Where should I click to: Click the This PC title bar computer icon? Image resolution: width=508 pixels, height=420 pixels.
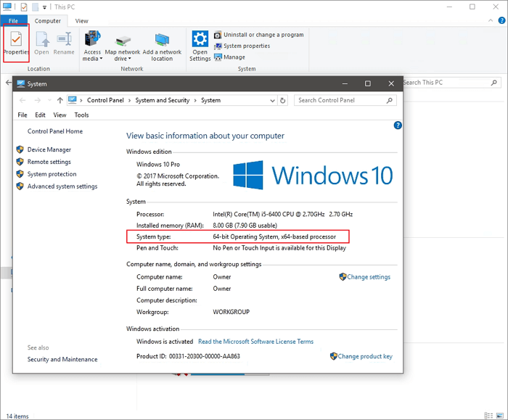click(7, 7)
